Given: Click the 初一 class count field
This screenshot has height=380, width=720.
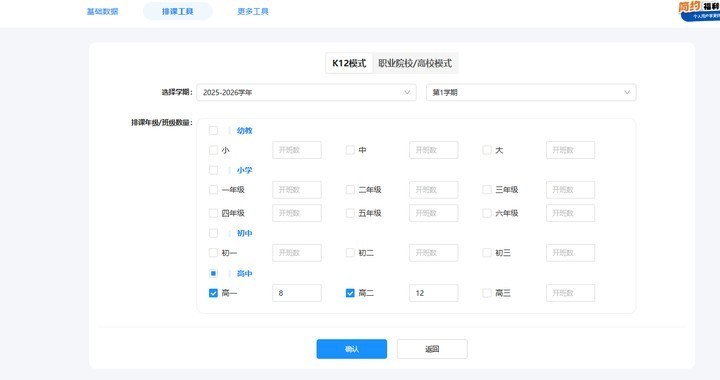Looking at the screenshot, I should 297,253.
